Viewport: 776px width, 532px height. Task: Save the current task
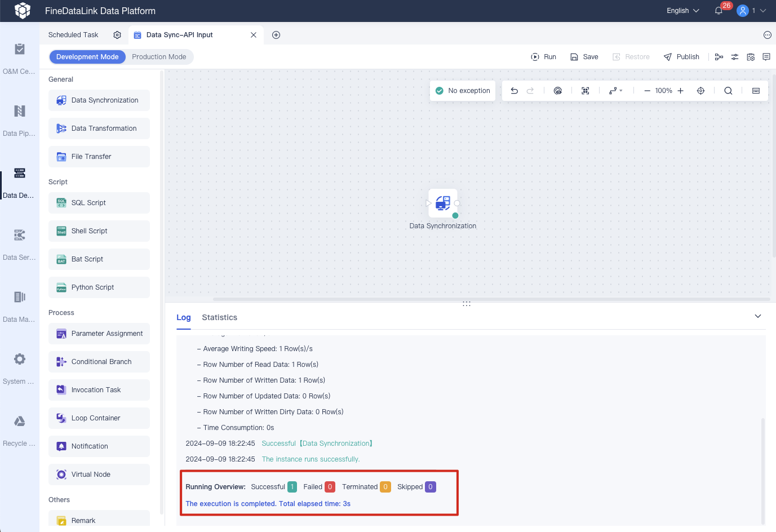(584, 57)
